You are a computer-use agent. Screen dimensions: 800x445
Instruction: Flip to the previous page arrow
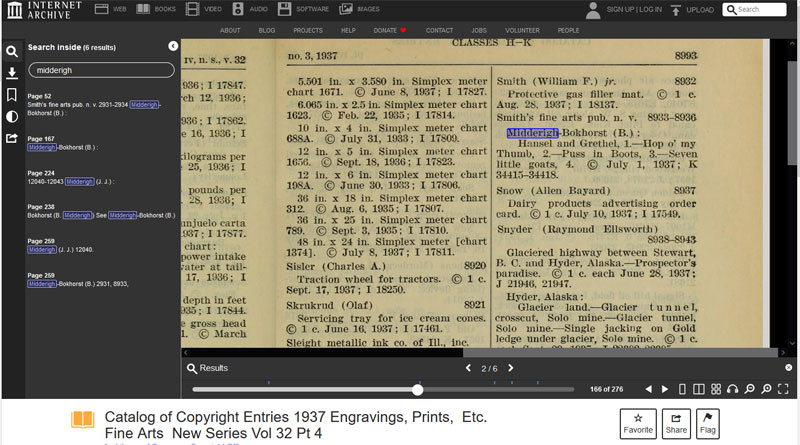(x=648, y=389)
